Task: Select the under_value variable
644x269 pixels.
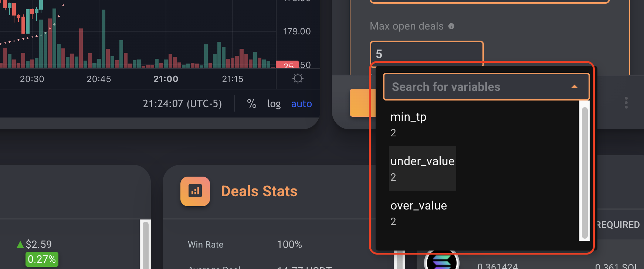Action: pos(423,168)
